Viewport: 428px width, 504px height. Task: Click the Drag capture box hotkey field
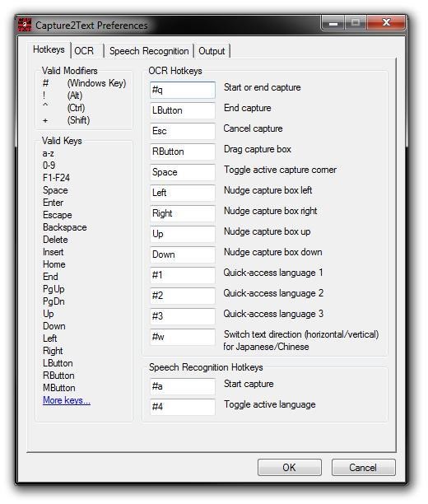[x=183, y=152]
